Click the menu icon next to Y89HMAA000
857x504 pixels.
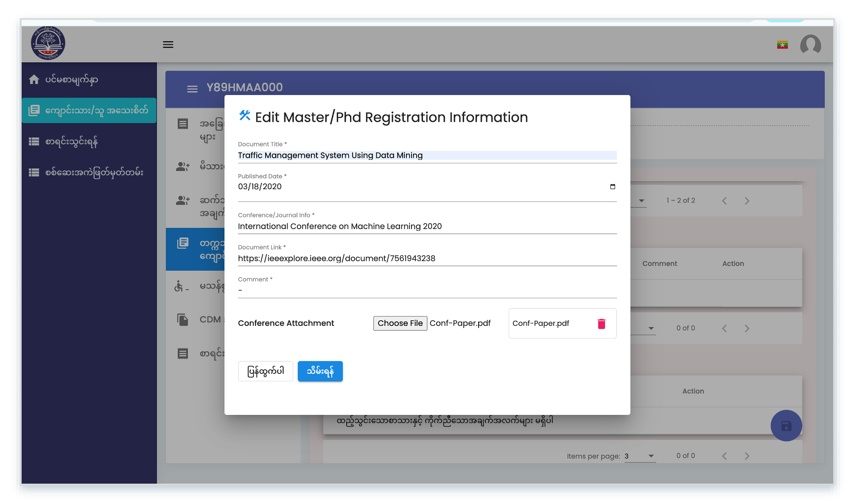coord(192,89)
